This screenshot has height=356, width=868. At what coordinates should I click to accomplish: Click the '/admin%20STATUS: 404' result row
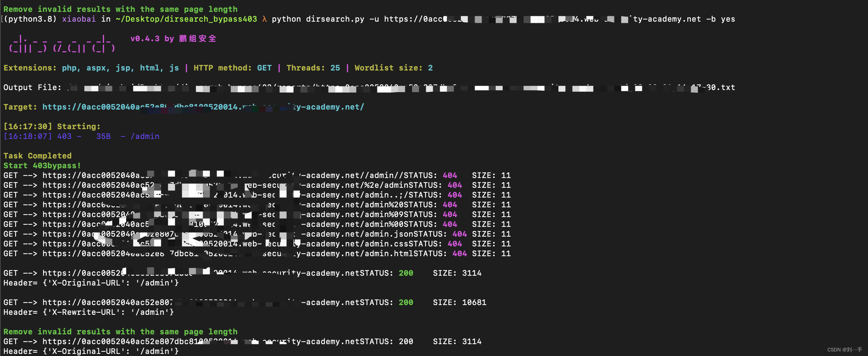257,205
